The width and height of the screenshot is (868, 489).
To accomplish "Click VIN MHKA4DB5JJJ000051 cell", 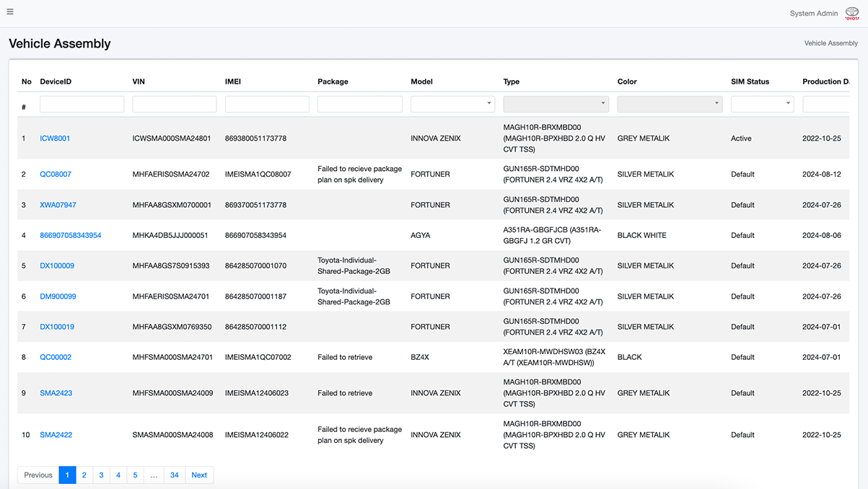I will click(x=170, y=235).
